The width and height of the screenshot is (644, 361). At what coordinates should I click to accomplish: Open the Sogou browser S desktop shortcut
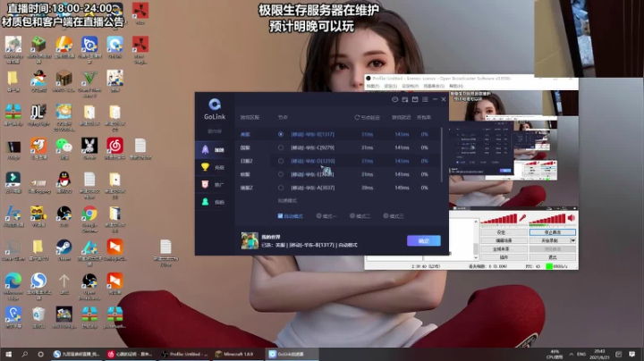[x=38, y=286]
